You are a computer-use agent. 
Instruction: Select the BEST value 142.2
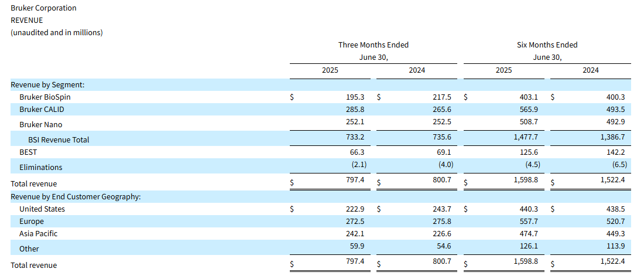click(x=616, y=152)
